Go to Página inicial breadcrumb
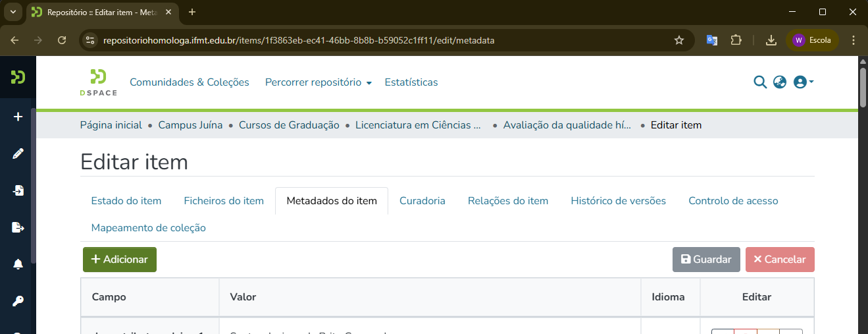This screenshot has width=868, height=334. (111, 125)
